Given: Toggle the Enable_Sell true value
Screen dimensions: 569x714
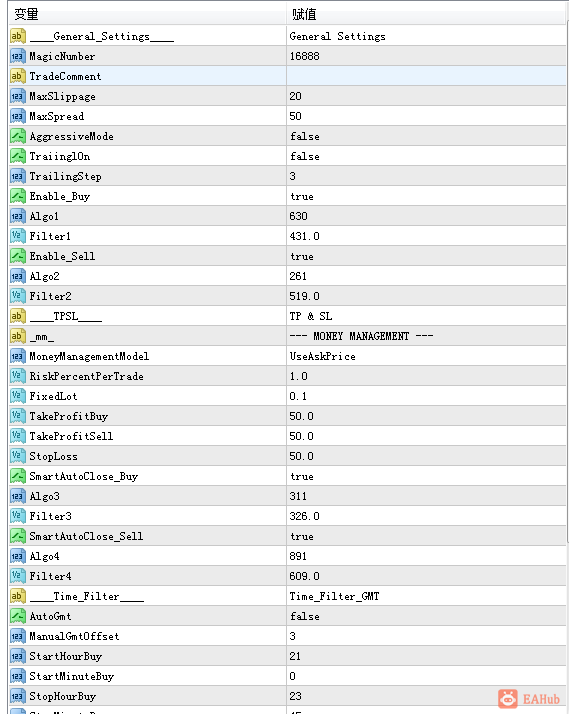Looking at the screenshot, I should [302, 256].
